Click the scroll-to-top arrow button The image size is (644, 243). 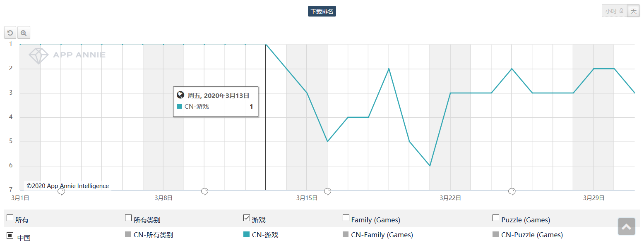tap(626, 226)
